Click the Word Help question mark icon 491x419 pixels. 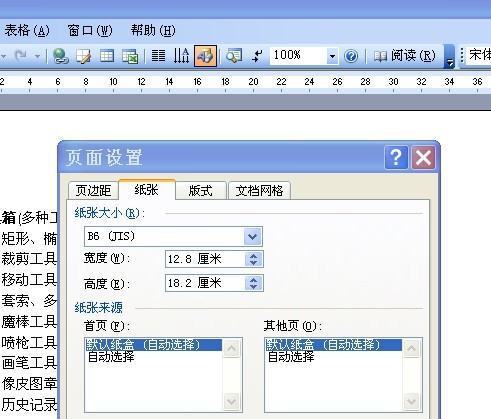click(x=351, y=56)
